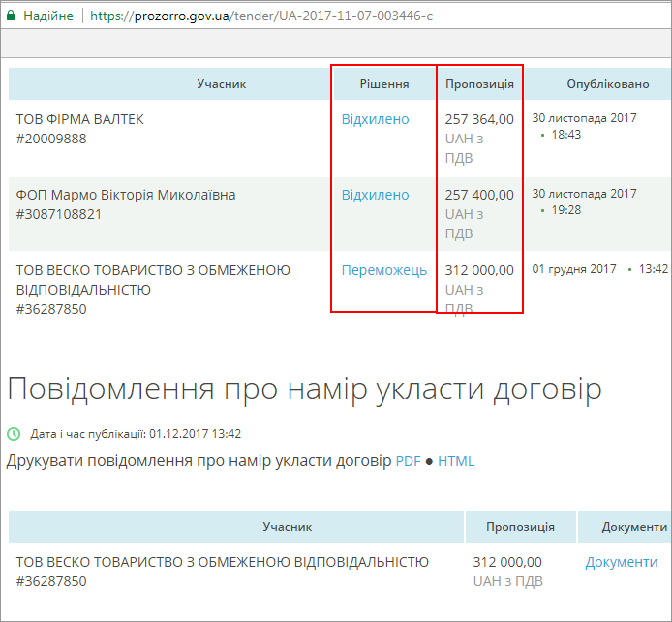Click the Опубліковано column header

point(608,84)
